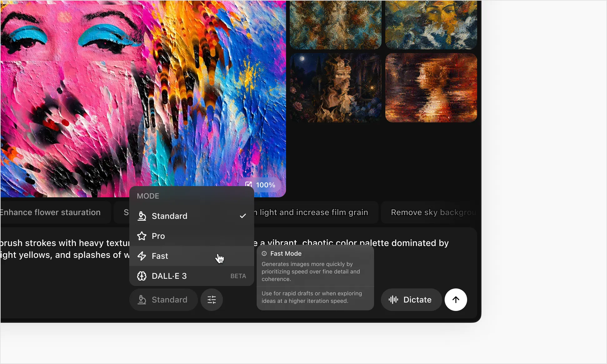Choose the Pro mode option
Screen dimensions: 607x364
[x=192, y=236]
